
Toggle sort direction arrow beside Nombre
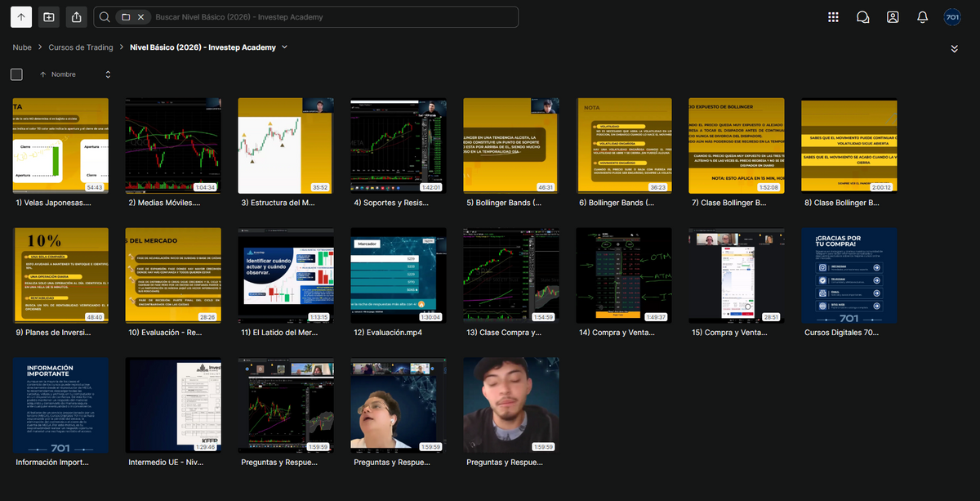(x=42, y=74)
